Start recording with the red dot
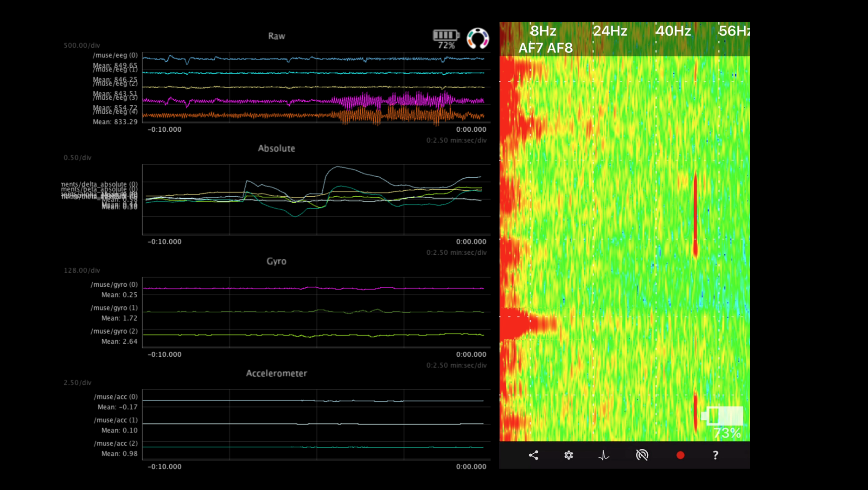Viewport: 868px width, 490px height. tap(680, 455)
